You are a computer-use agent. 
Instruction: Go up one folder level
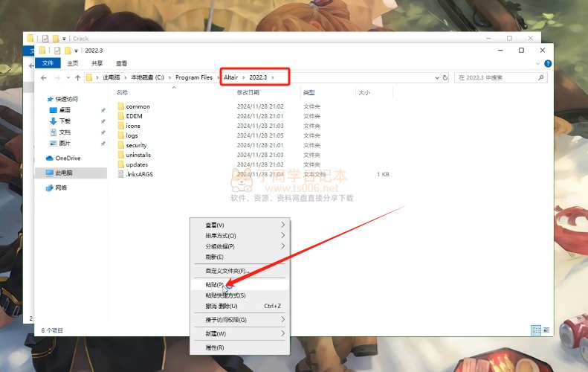click(x=77, y=77)
